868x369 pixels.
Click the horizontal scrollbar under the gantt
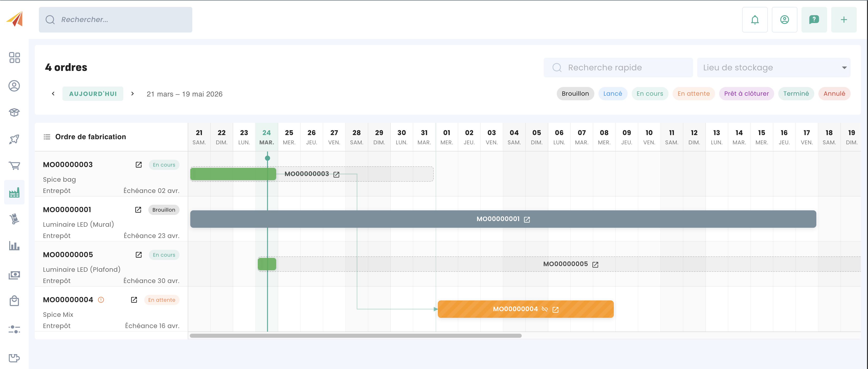click(x=355, y=336)
